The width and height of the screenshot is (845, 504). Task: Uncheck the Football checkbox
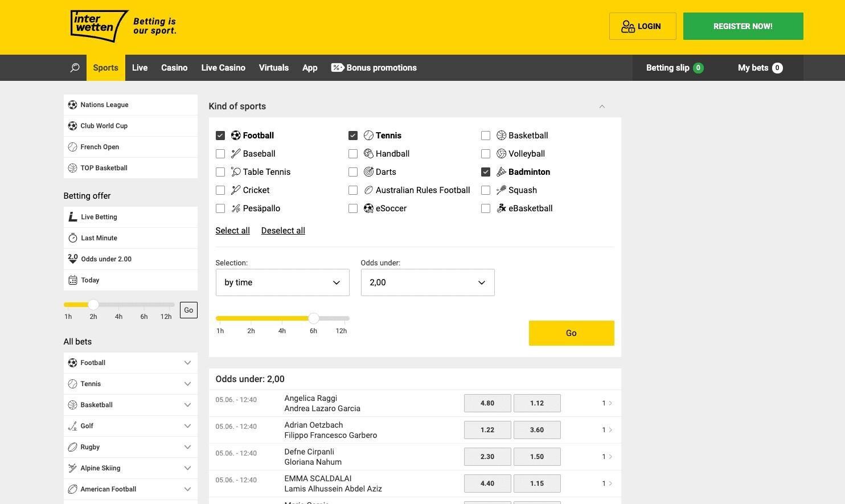point(220,136)
